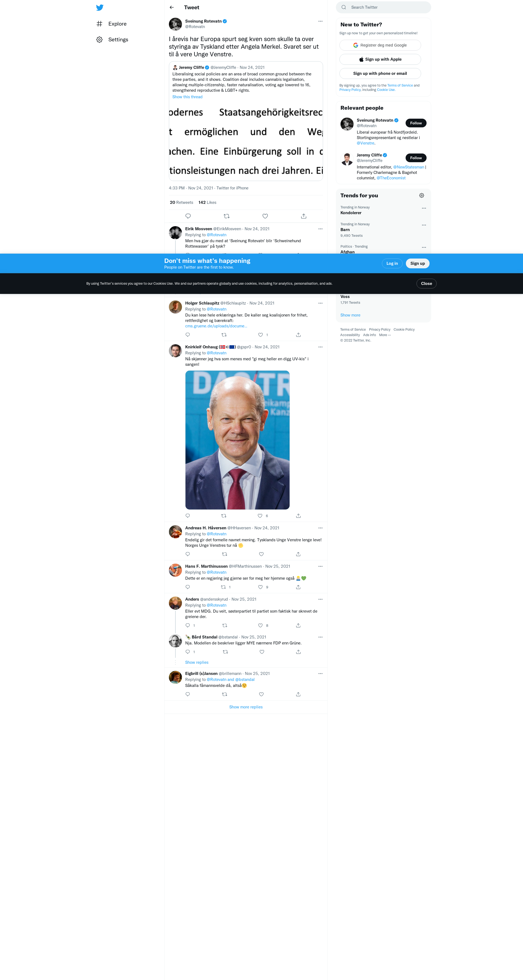Retweet Andreas H. Håversen's reply
Screen dimensions: 523x980
click(224, 554)
